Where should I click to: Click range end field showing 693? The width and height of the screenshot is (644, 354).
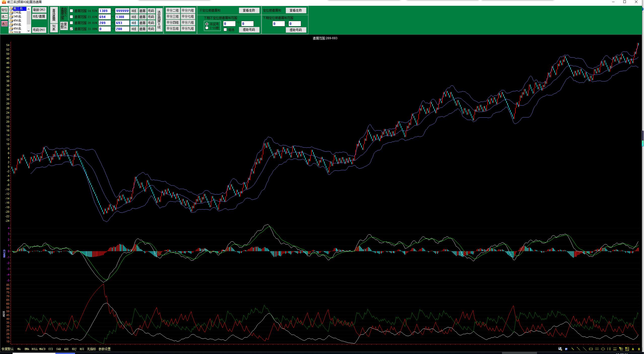(122, 23)
